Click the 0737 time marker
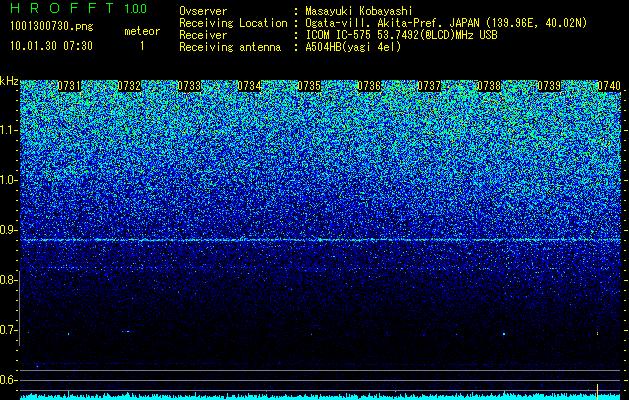The width and height of the screenshot is (629, 400). [x=429, y=86]
